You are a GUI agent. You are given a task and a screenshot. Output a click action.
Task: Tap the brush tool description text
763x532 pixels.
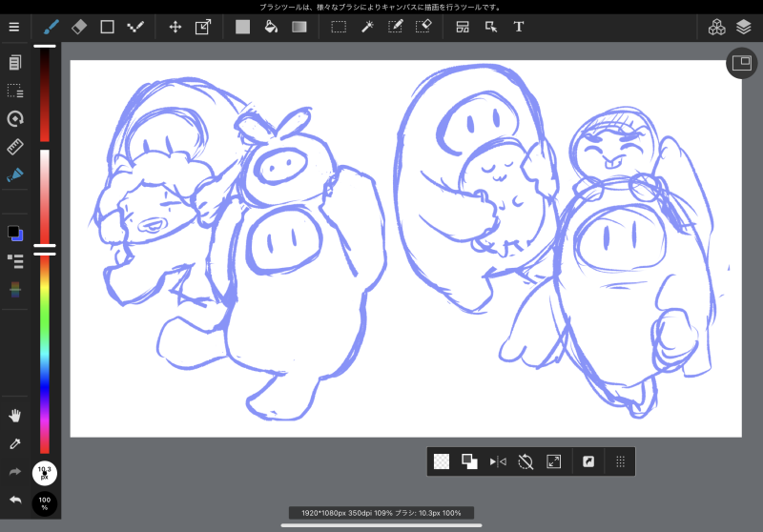[x=381, y=8]
